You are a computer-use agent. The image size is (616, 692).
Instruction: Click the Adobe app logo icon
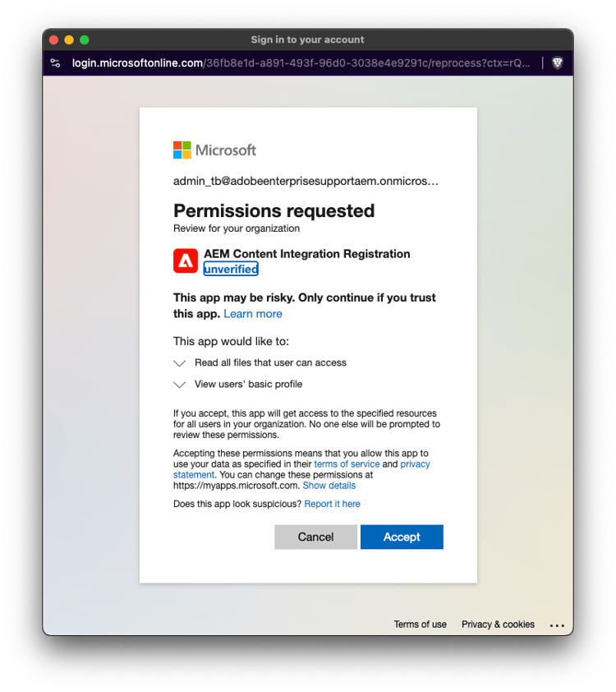point(185,261)
